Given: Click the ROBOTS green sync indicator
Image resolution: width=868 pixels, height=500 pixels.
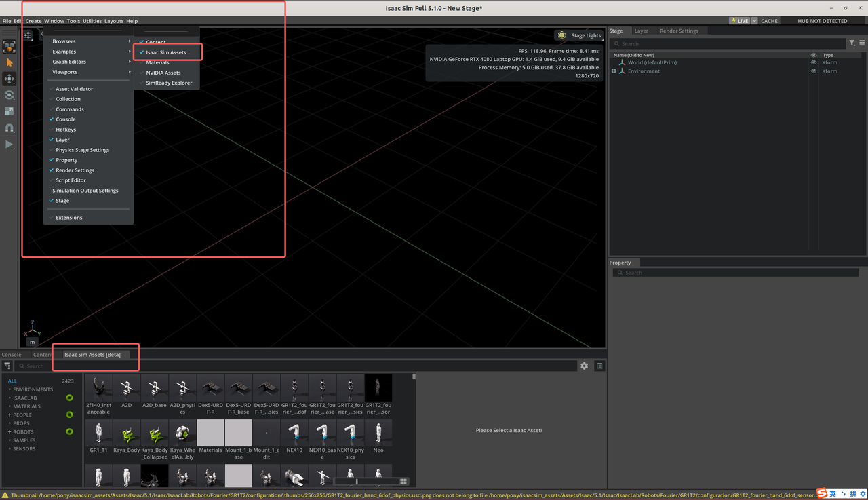Looking at the screenshot, I should tap(69, 431).
